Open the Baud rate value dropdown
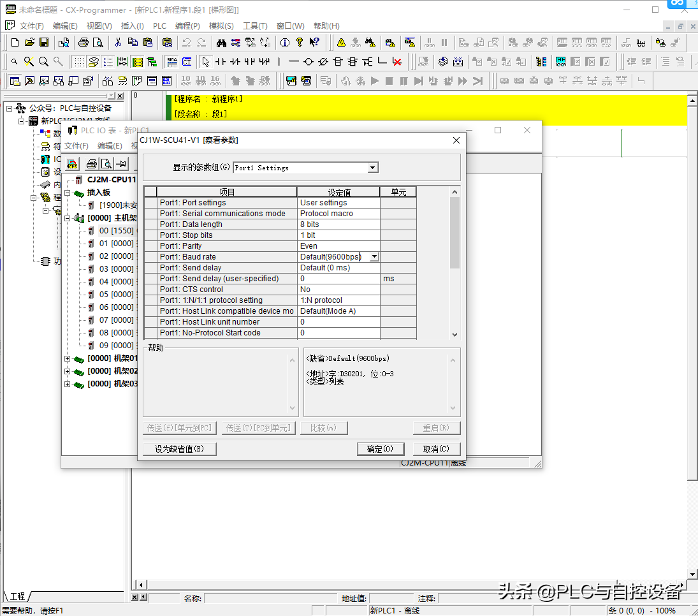698x616 pixels. click(374, 257)
